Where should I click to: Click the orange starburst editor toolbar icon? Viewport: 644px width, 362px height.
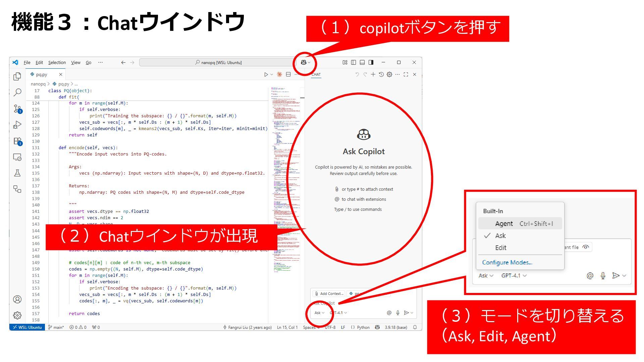pyautogui.click(x=279, y=74)
